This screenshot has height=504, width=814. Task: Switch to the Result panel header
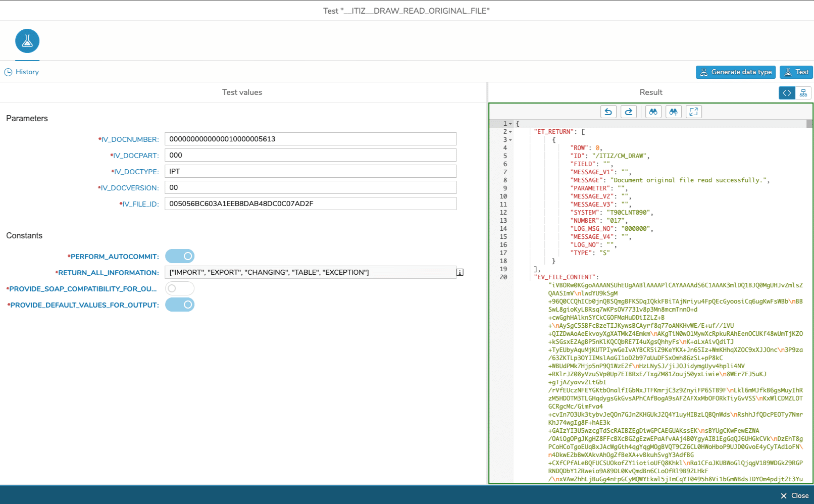[x=650, y=92]
